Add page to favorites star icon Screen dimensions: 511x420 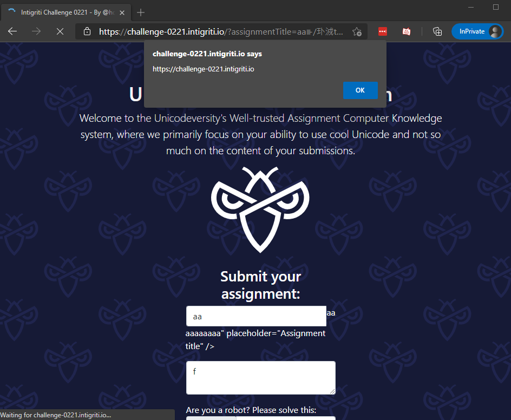coord(357,32)
